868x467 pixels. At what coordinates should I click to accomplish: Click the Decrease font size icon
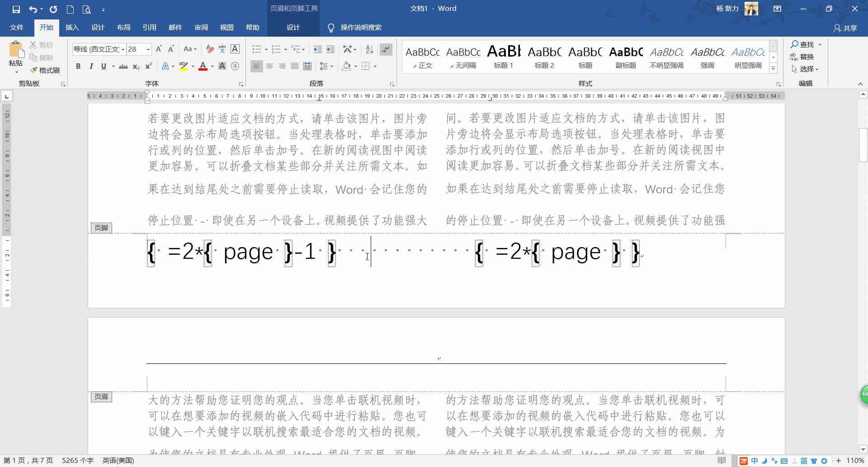tap(171, 49)
